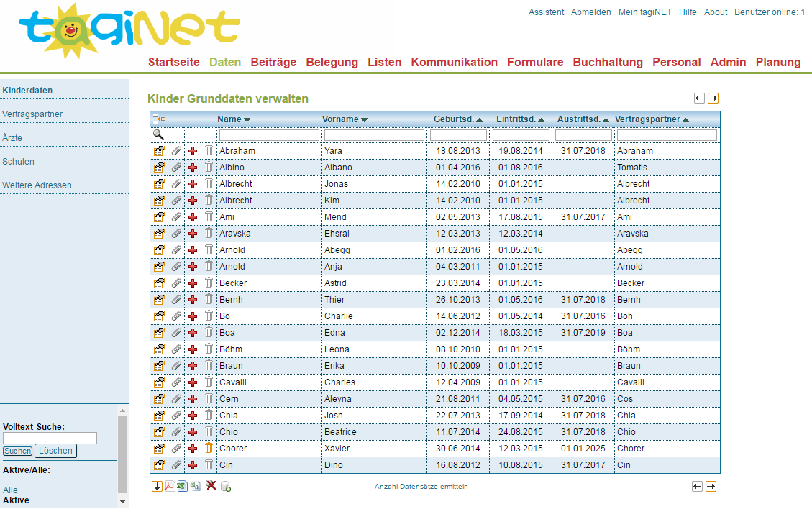
Task: Open edit form for Abraham Yara
Action: pos(159,151)
